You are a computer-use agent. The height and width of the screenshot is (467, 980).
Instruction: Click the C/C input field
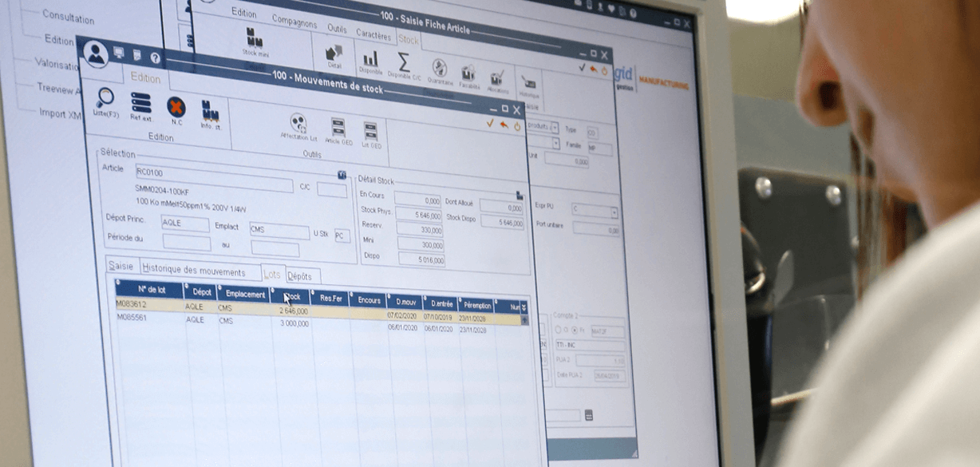pos(332,190)
